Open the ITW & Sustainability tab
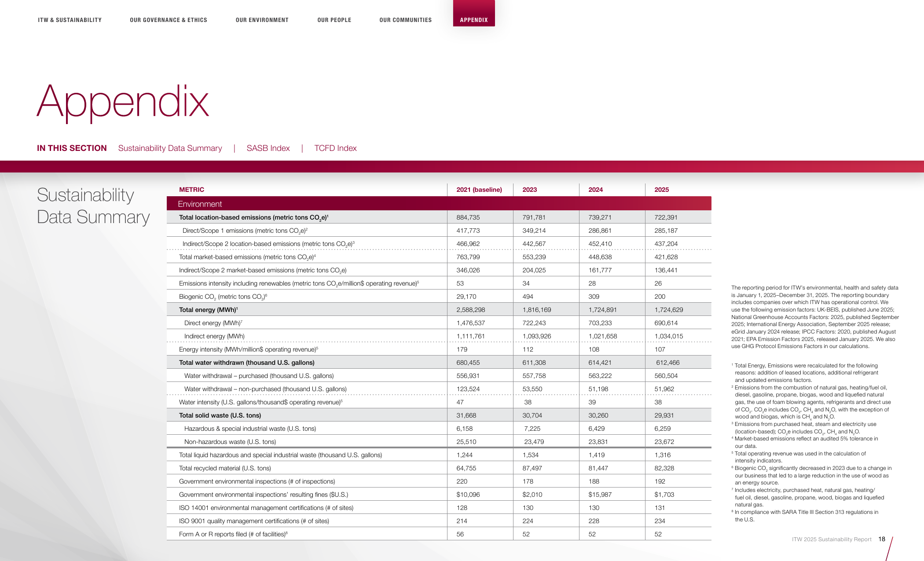 pos(70,20)
